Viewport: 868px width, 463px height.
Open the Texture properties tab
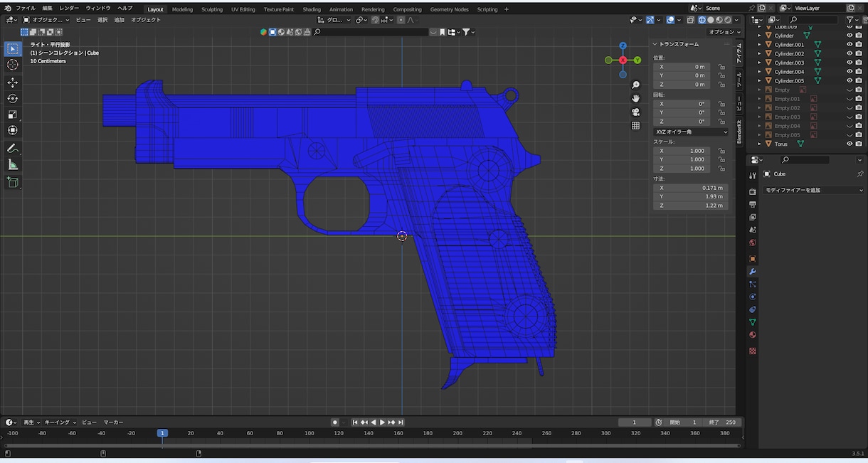click(x=753, y=351)
